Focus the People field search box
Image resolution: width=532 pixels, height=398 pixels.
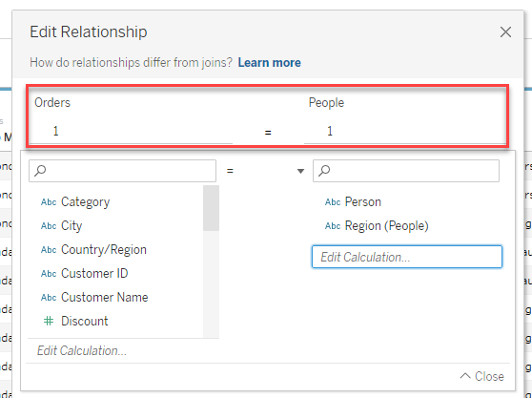click(x=406, y=171)
